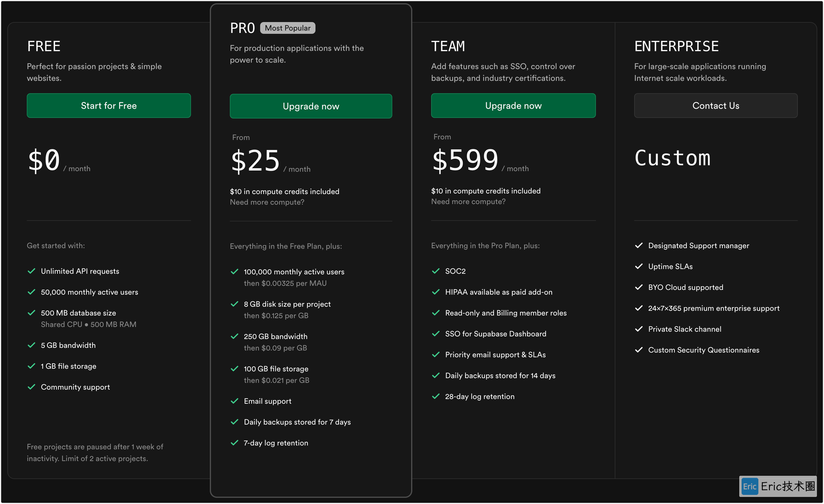The image size is (824, 504).
Task: Click checkmark beside Designated Support manager
Action: (639, 246)
